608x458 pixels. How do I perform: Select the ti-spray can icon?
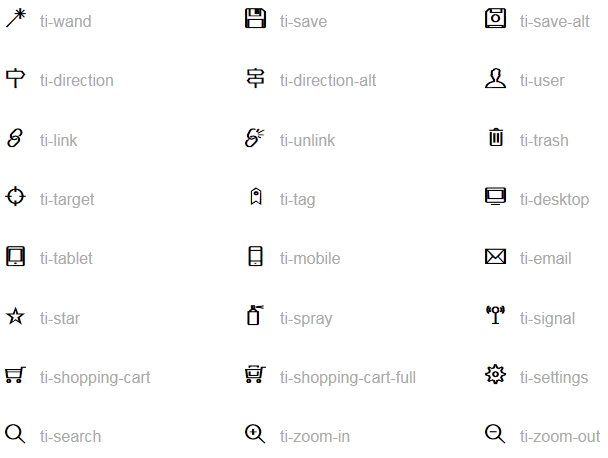tap(255, 315)
